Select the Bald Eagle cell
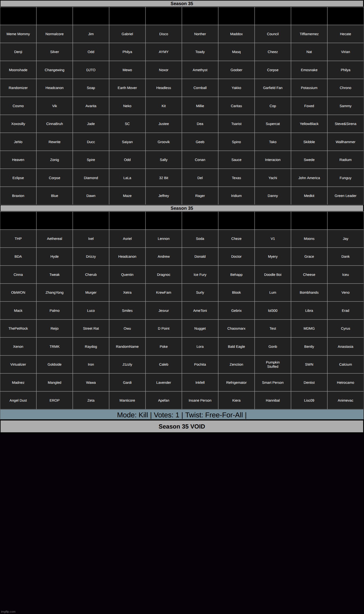Viewport: 364px width, 614px height. click(x=236, y=347)
